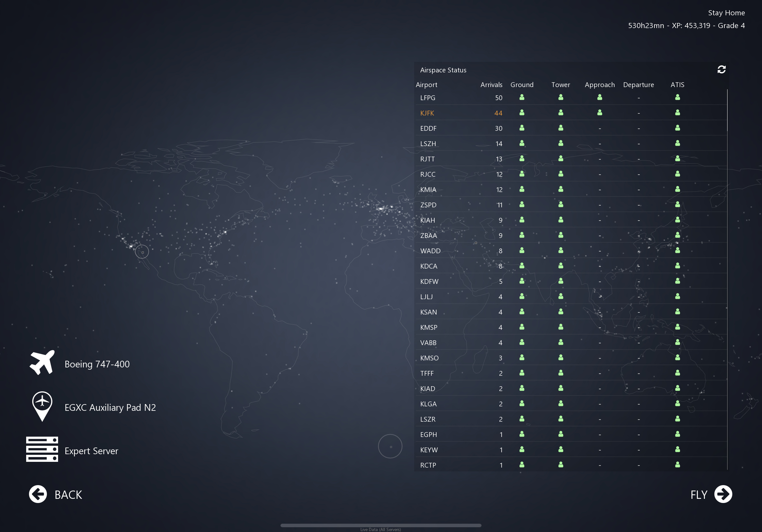Change EGXC Auxiliary Pad N2 spawn location
The height and width of the screenshot is (532, 762).
coord(110,407)
